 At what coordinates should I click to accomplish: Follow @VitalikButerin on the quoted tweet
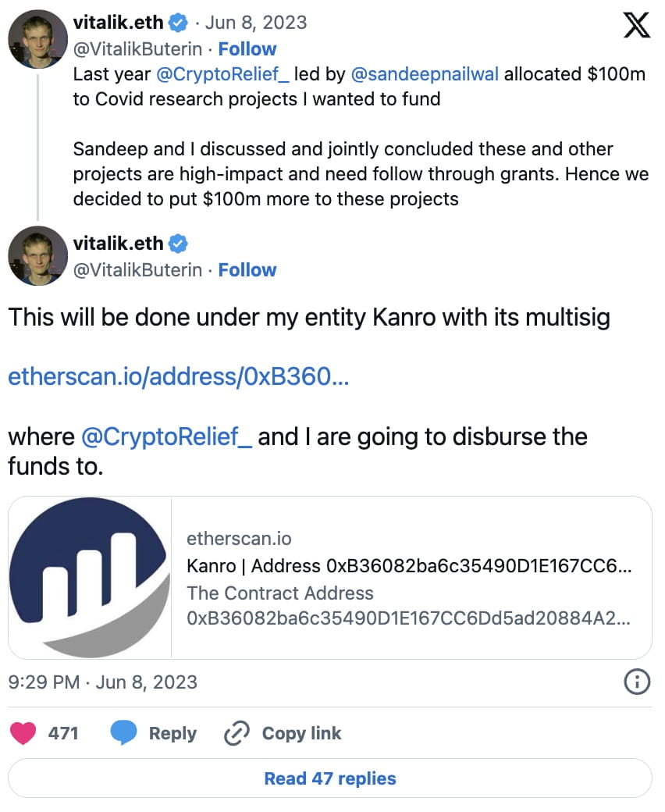pyautogui.click(x=247, y=49)
